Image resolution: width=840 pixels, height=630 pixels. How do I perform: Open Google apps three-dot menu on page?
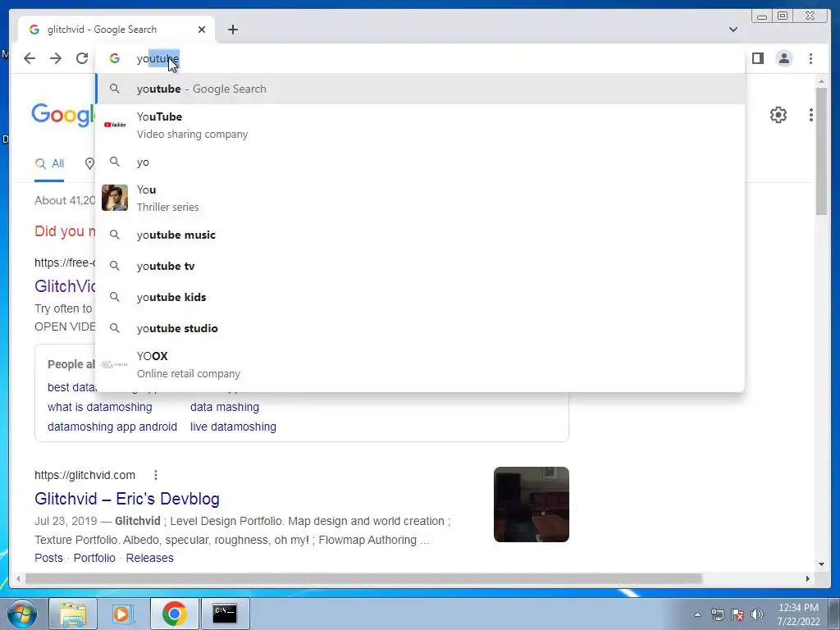click(x=810, y=115)
